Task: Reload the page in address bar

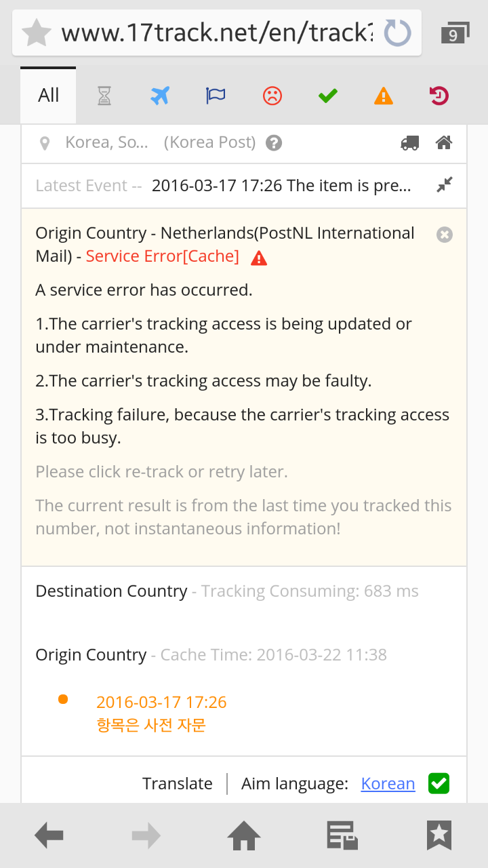Action: pyautogui.click(x=397, y=33)
